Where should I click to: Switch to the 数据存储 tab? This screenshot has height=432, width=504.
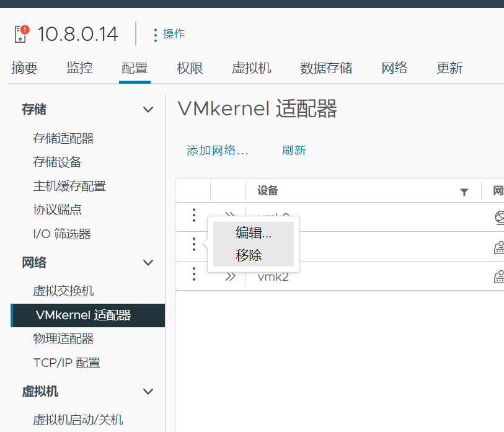click(326, 68)
